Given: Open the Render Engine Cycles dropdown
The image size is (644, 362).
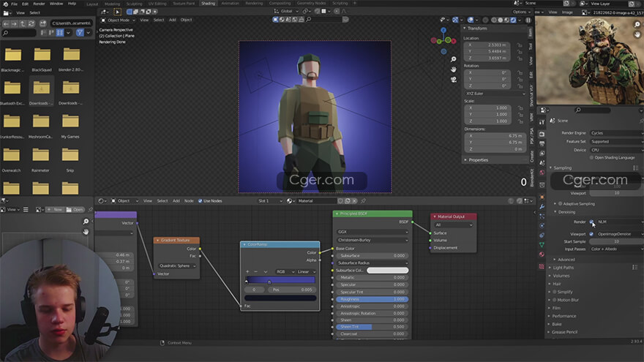Looking at the screenshot, I should click(616, 133).
